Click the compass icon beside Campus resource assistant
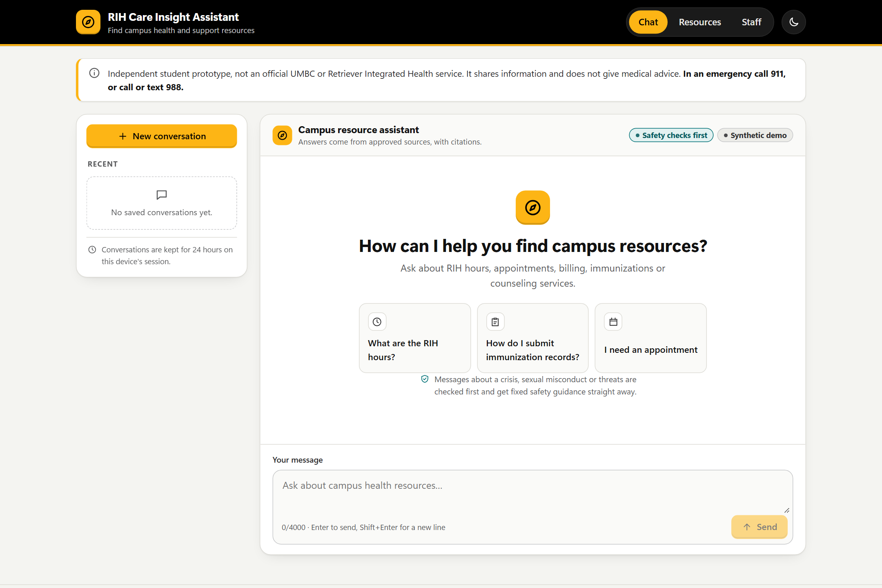Image resolution: width=882 pixels, height=588 pixels. click(x=282, y=135)
